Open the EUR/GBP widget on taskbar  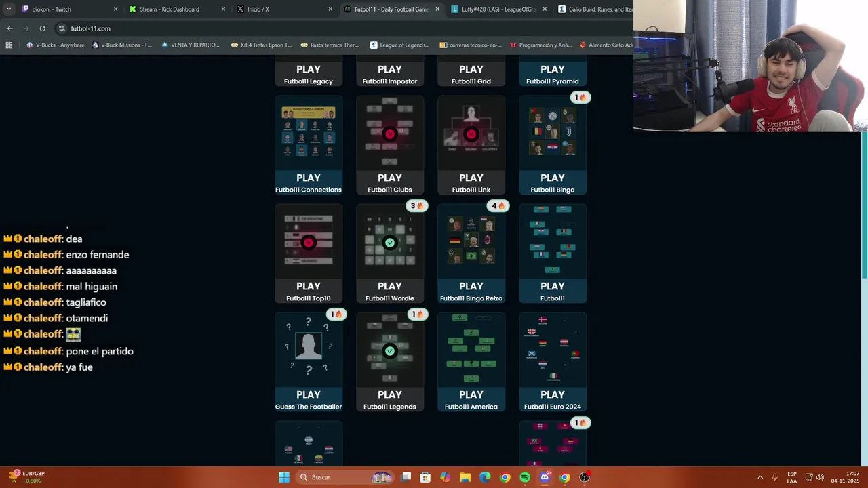27,477
